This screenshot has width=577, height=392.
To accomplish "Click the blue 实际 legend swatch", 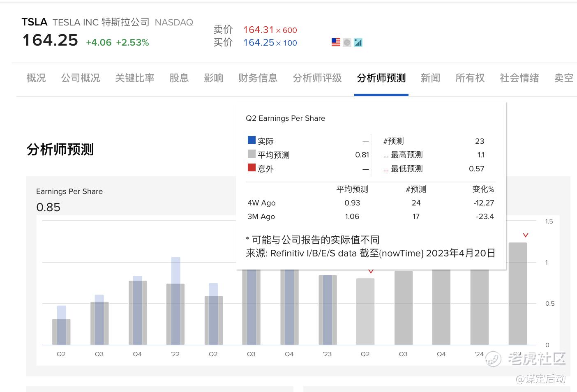I will tap(252, 140).
